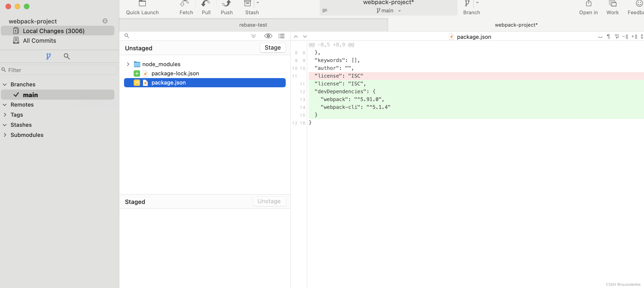This screenshot has width=644, height=288.
Task: Toggle show invisible characters pilcrow icon
Action: point(608,37)
